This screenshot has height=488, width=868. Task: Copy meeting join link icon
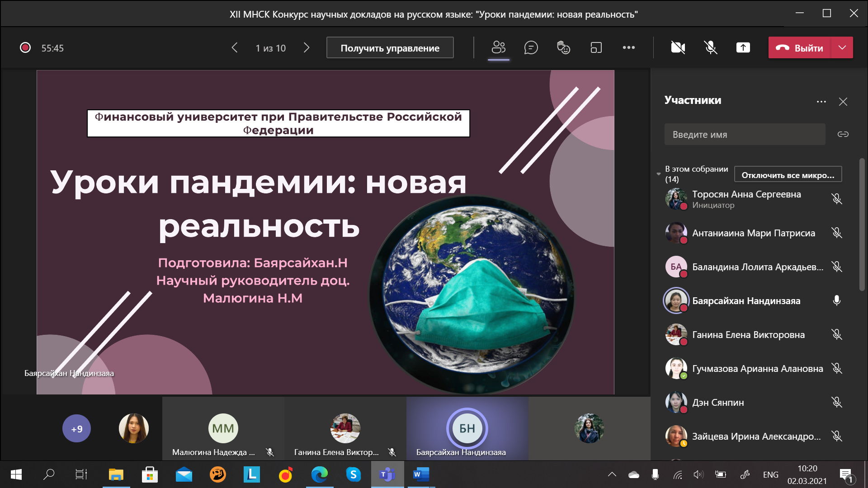[x=843, y=134]
